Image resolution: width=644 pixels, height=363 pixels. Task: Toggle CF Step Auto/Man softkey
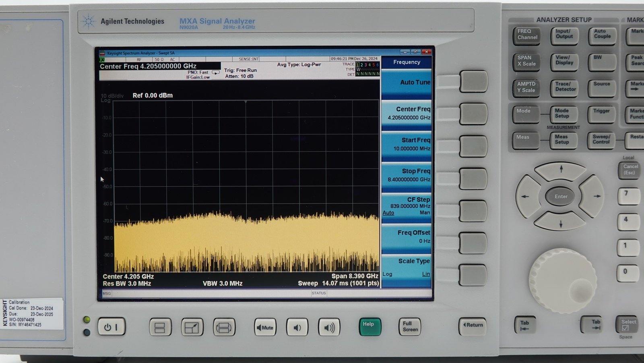point(407,207)
